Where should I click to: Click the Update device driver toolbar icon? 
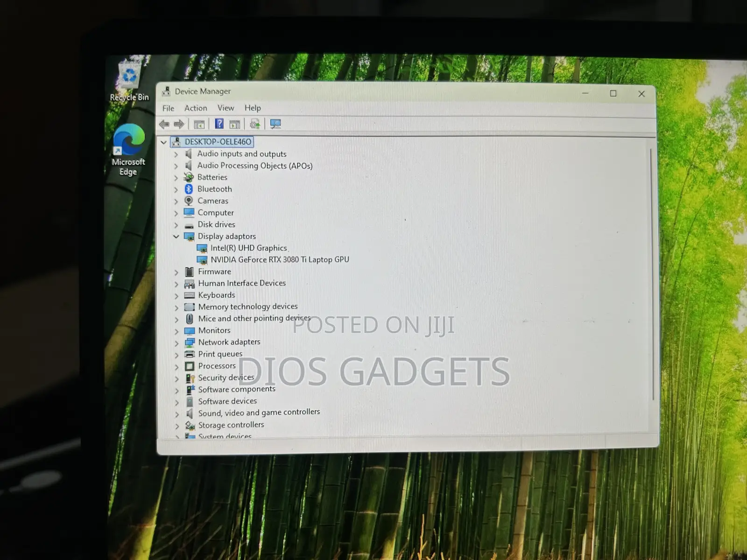255,124
